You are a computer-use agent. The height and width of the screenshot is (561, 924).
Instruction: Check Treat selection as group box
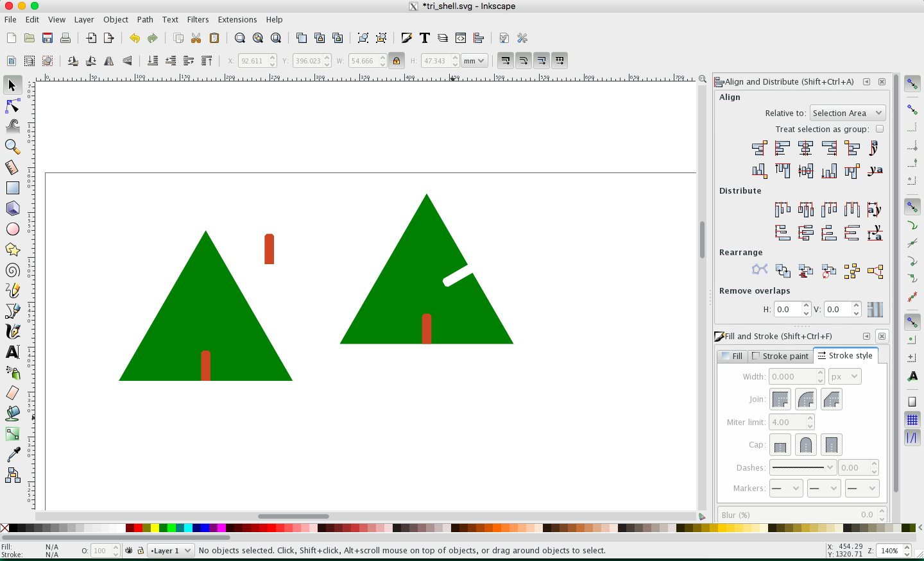(880, 129)
